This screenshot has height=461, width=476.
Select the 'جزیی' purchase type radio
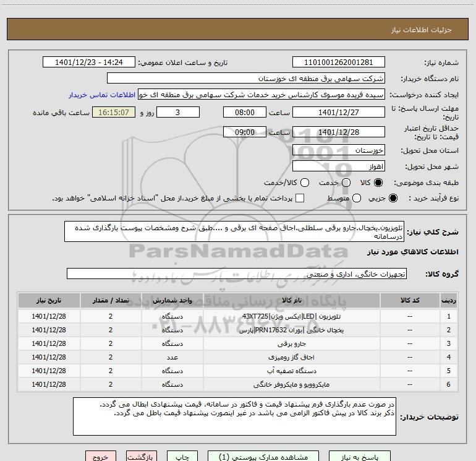[394, 199]
